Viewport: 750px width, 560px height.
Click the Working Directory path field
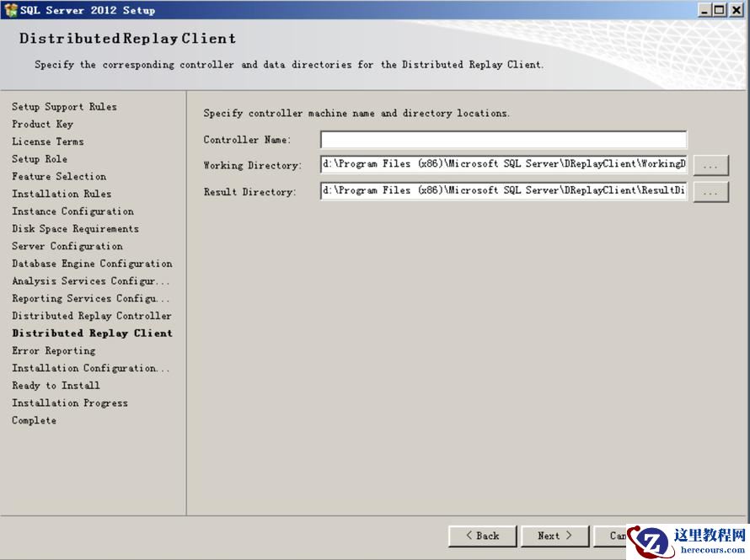click(x=504, y=164)
